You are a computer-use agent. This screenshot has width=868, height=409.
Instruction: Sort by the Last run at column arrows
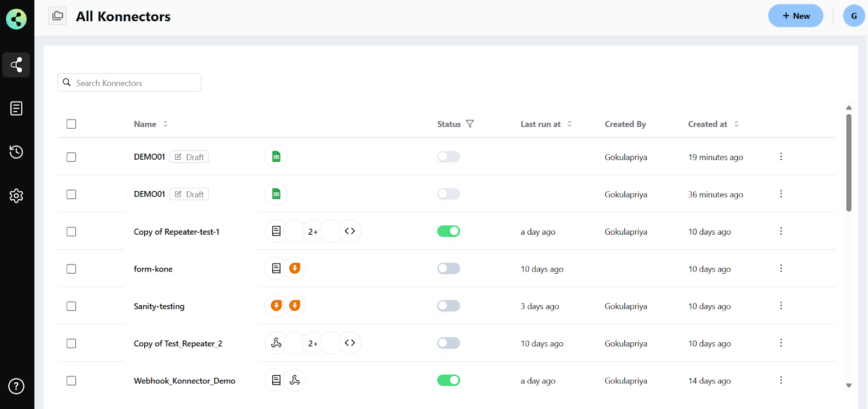tap(570, 124)
